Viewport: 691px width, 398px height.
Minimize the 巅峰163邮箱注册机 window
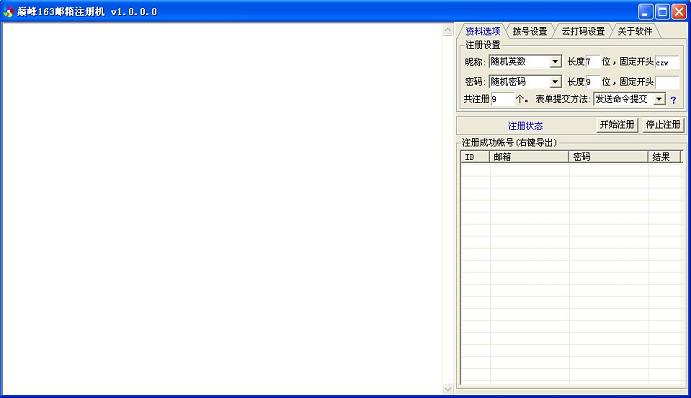646,11
